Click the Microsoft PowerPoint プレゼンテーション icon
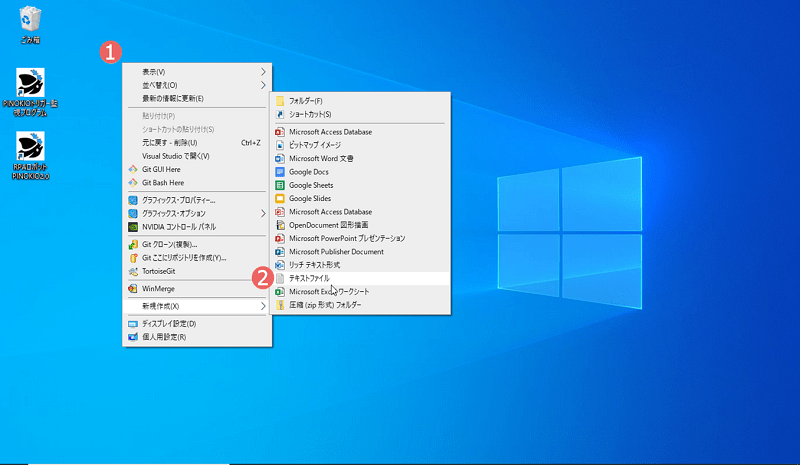 point(280,238)
